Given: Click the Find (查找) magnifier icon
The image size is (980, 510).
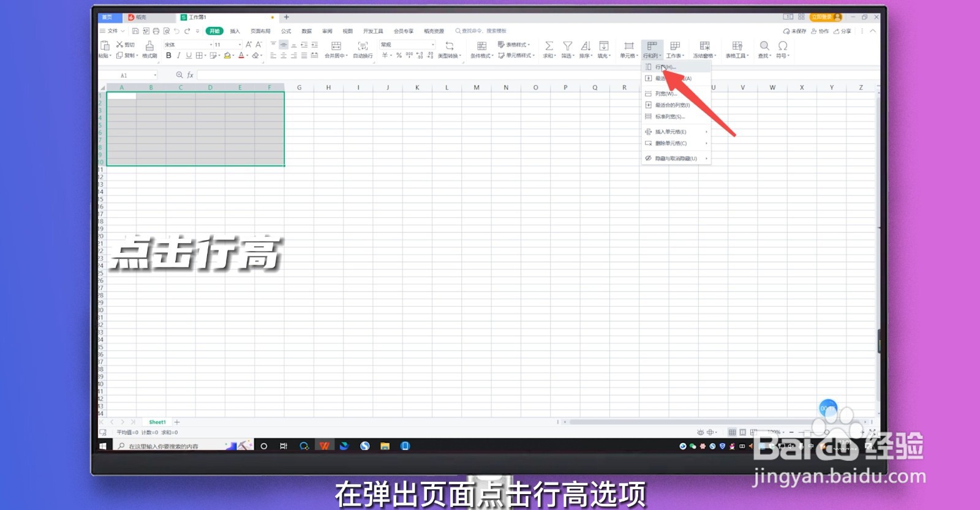Looking at the screenshot, I should click(764, 46).
